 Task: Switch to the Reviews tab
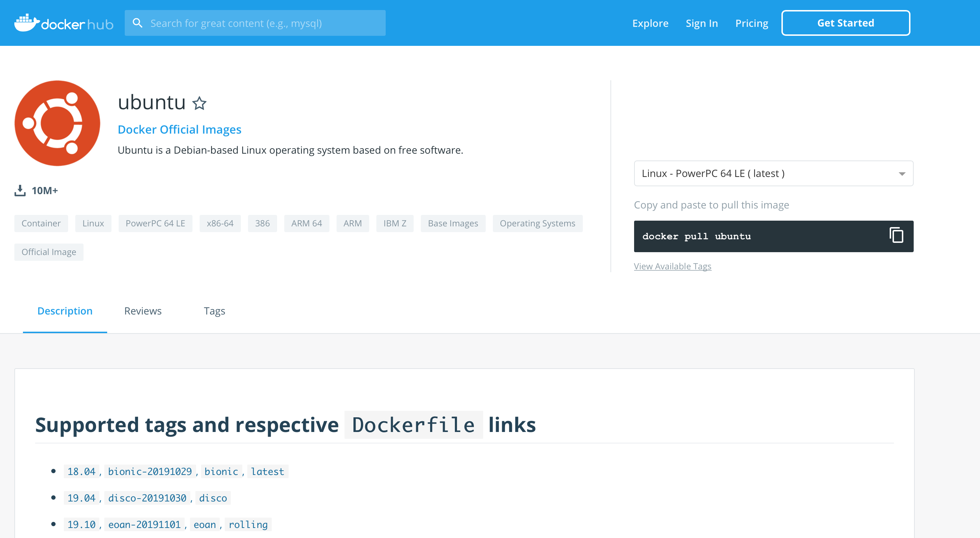click(143, 311)
